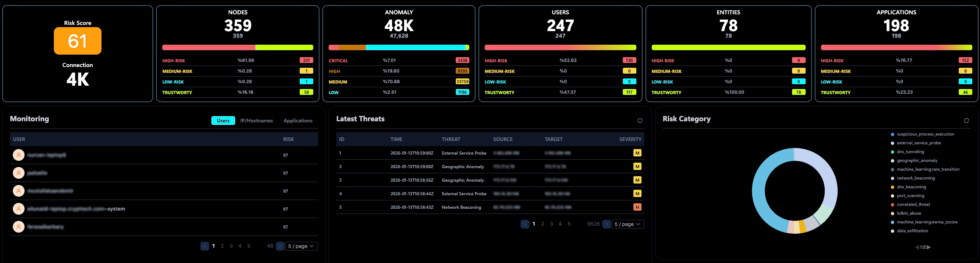The width and height of the screenshot is (980, 263).
Task: Jump to last page 46 in Monitoring
Action: coord(270,246)
